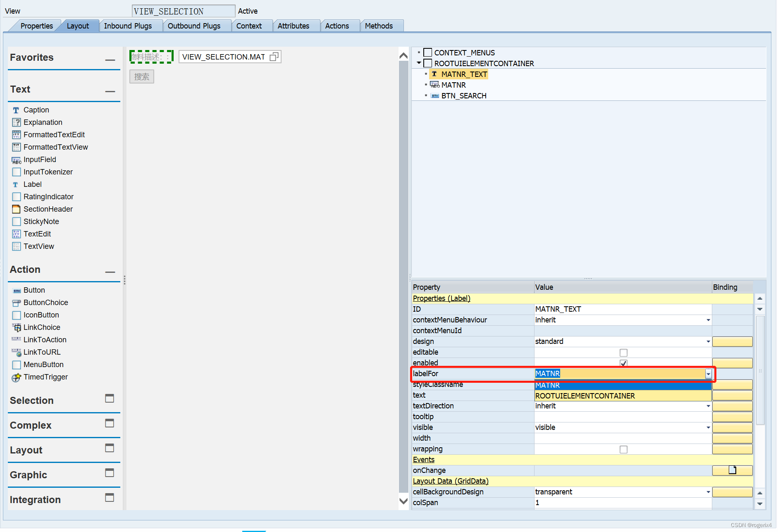Image resolution: width=778 pixels, height=532 pixels.
Task: Open the textDirection dropdown
Action: pyautogui.click(x=708, y=406)
